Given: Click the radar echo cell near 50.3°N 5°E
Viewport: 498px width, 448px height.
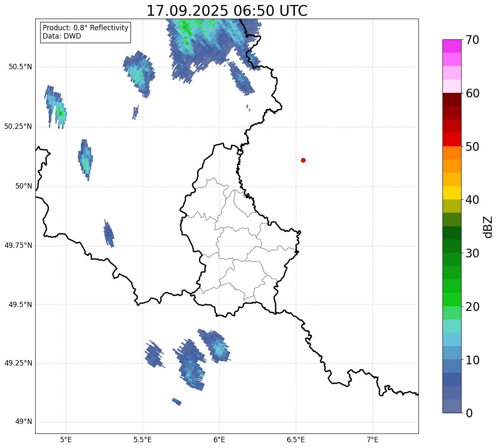Looking at the screenshot, I should click(x=56, y=107).
